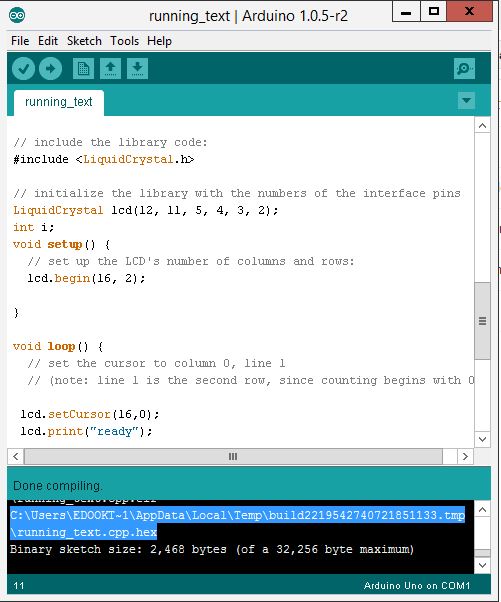Click 'Arduino Uno on COM1' in status bar
501x602 pixels.
click(417, 585)
